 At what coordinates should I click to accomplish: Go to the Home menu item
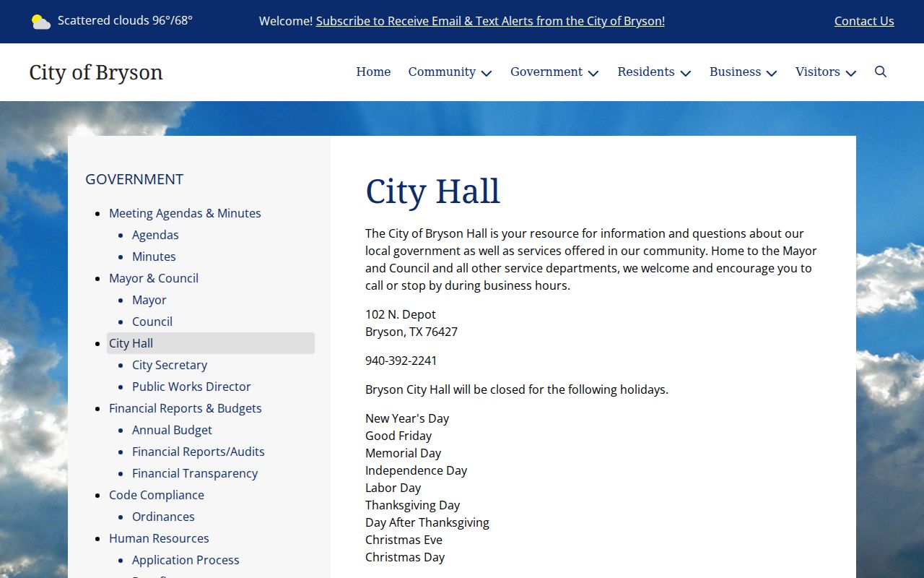pos(373,72)
